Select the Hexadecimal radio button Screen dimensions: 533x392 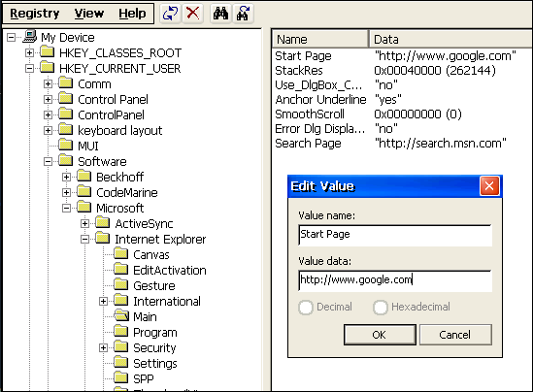[380, 308]
